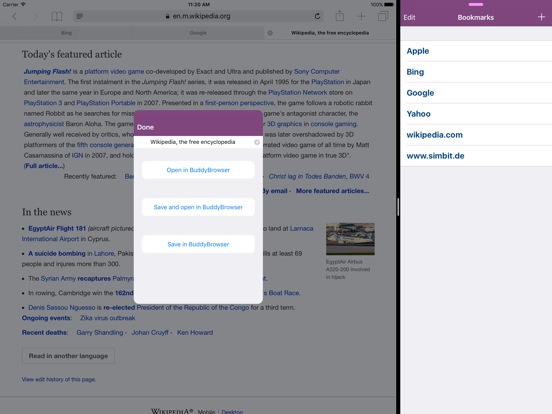The width and height of the screenshot is (552, 414).
Task: Tap Edit in Bookmarks panel
Action: coord(409,18)
